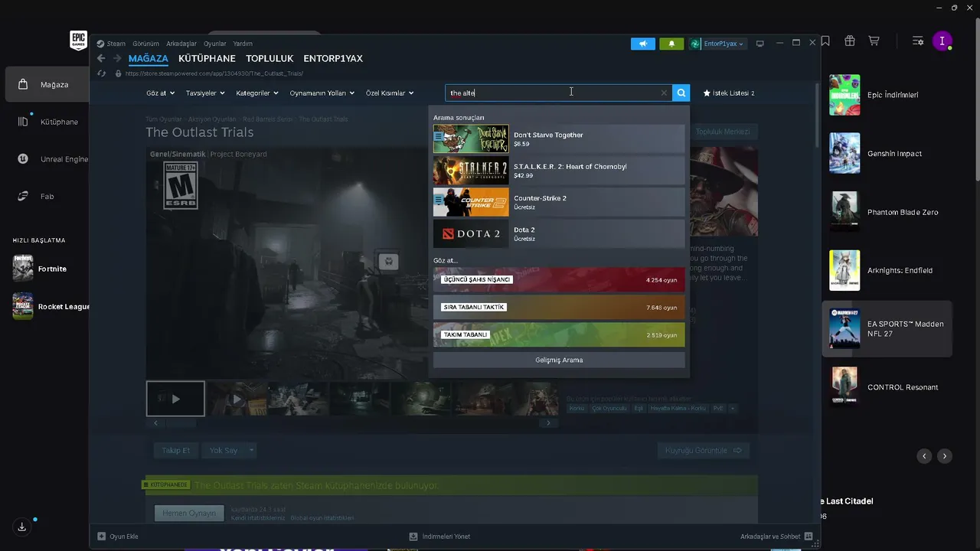Switch to Steam Big Picture mode icon
This screenshot has width=980, height=551.
(760, 44)
